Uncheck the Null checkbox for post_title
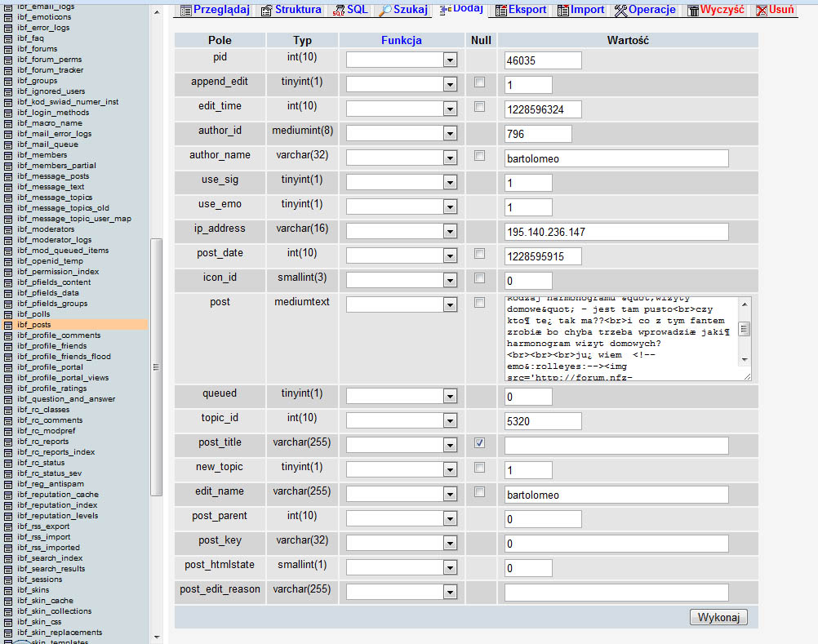The image size is (818, 644). (x=479, y=443)
